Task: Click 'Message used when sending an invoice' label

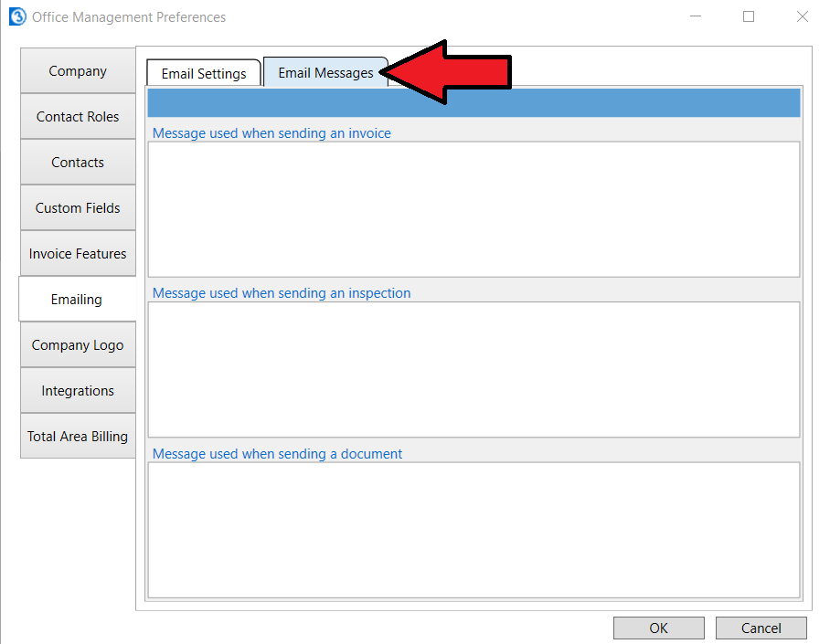Action: pos(271,132)
